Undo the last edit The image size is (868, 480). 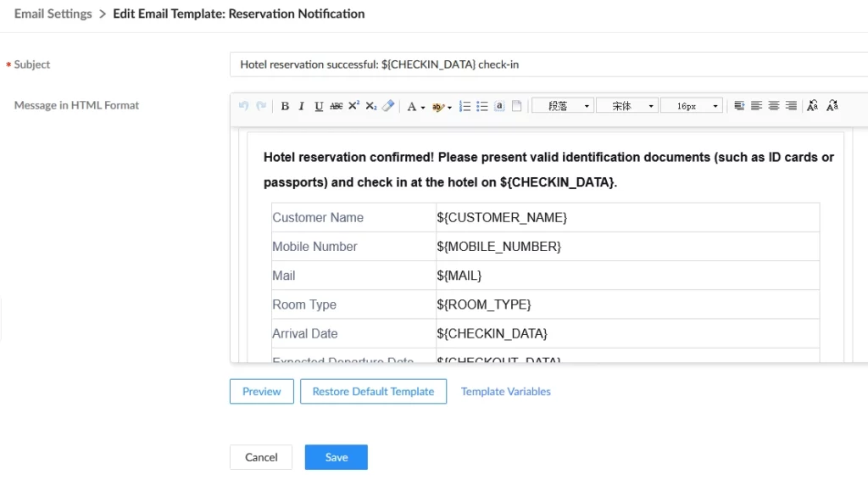pyautogui.click(x=243, y=106)
